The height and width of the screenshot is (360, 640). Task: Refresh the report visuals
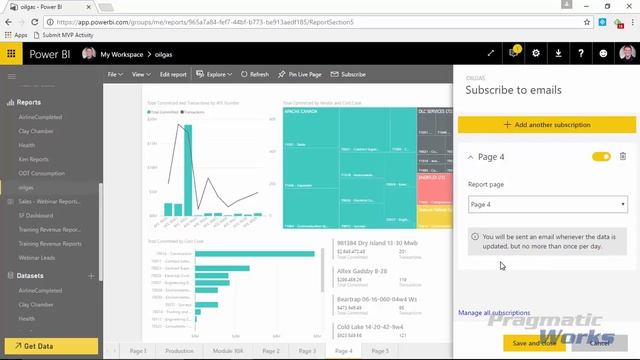[255, 74]
